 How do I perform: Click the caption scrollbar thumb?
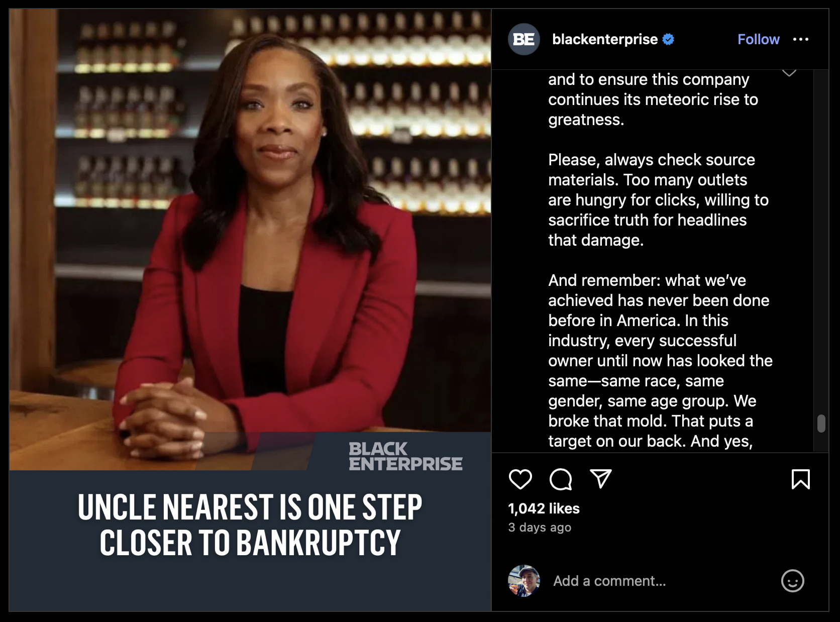821,423
